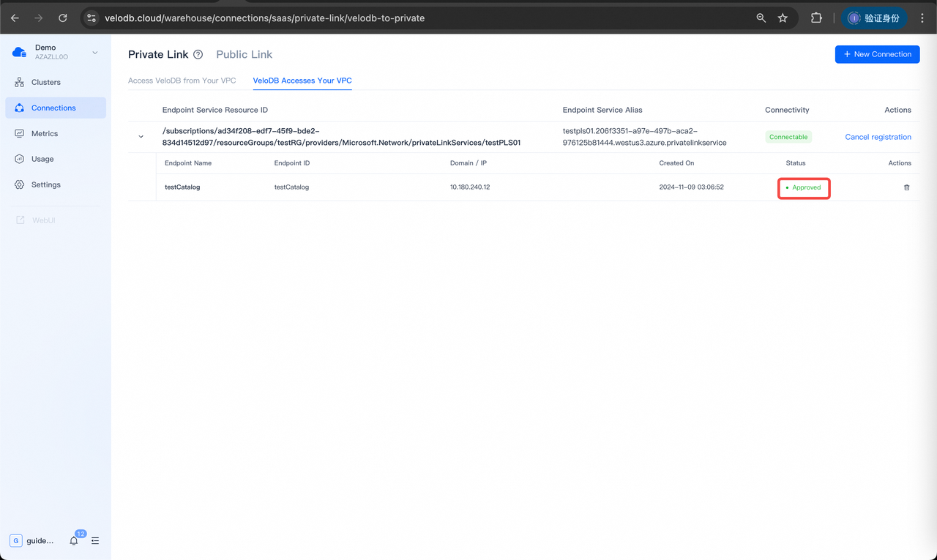Click the trash icon for testCatalog endpoint
The width and height of the screenshot is (937, 560).
point(906,187)
